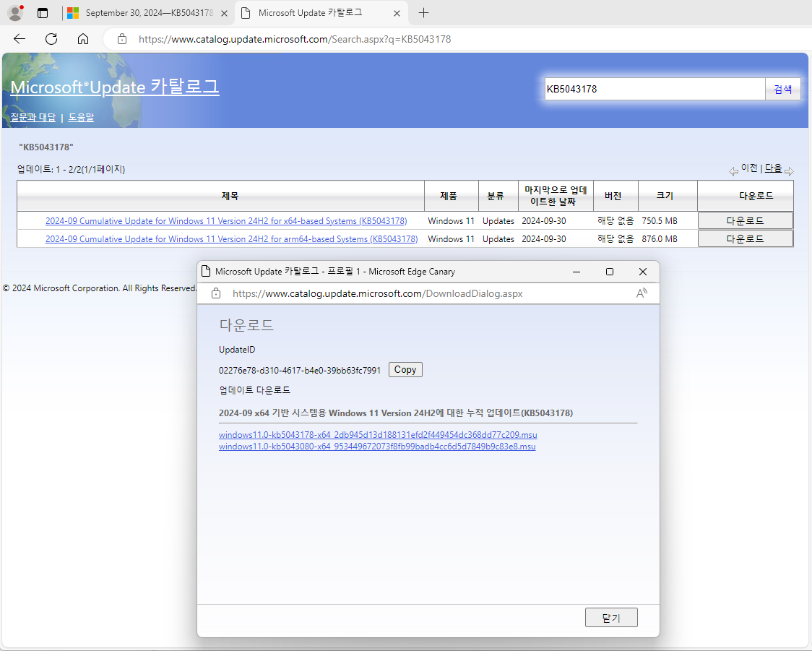Open the x64-based Systems KB5043178 update link

click(x=226, y=220)
